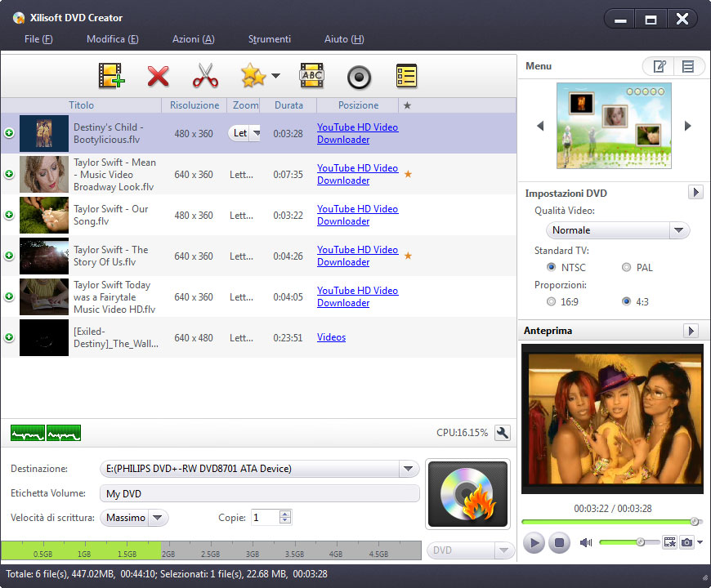Open YouTube HD link for Destiny's Child
Screen dimensions: 711x588
pos(357,133)
